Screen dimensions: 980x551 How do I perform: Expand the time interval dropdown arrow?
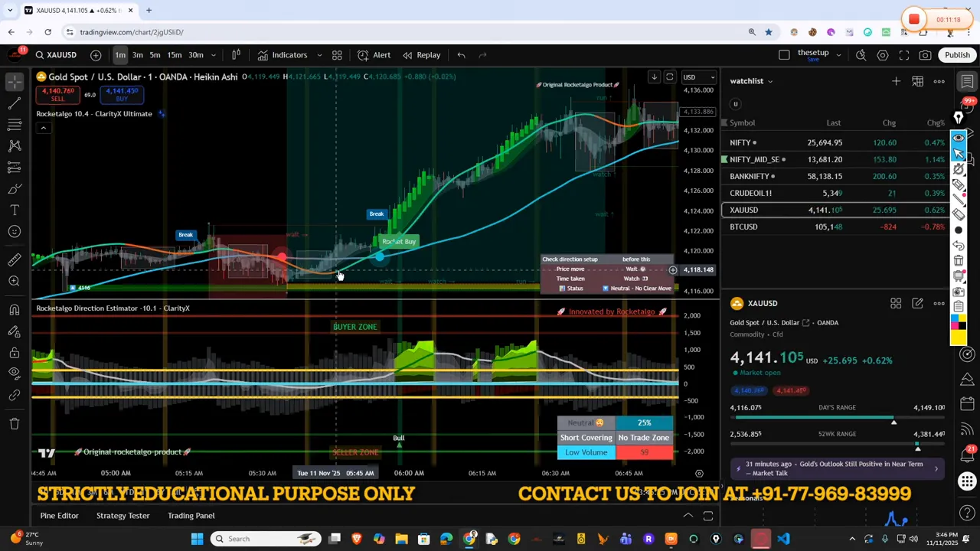click(214, 55)
